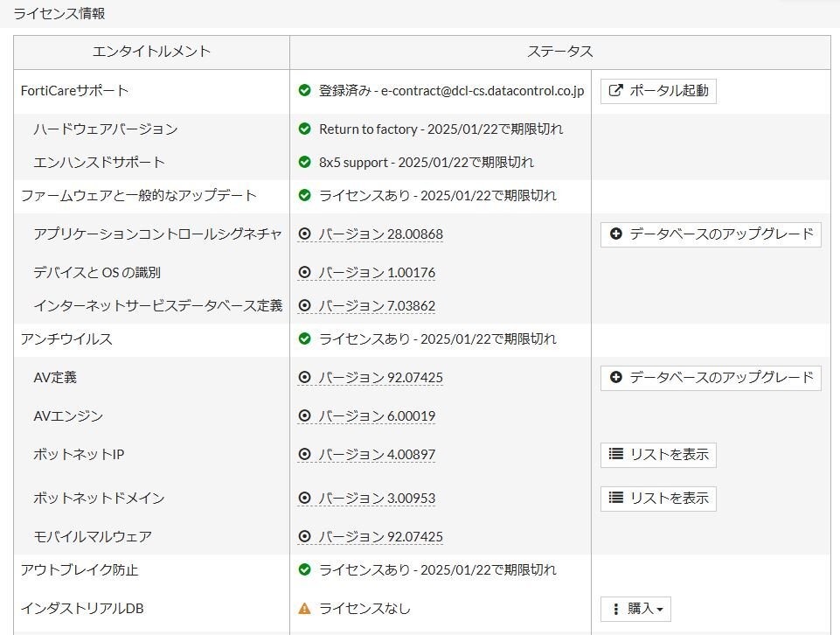This screenshot has width=840, height=635.
Task: Click target icon beside バージョン 28.00868
Action: click(304, 234)
